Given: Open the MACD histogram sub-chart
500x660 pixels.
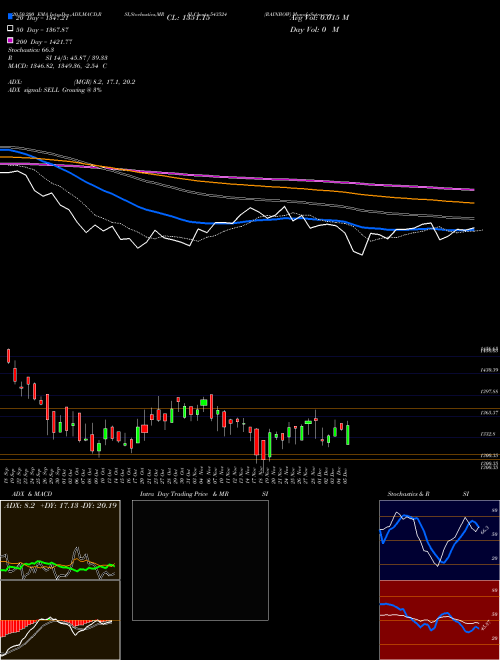Looking at the screenshot, I should point(60,620).
